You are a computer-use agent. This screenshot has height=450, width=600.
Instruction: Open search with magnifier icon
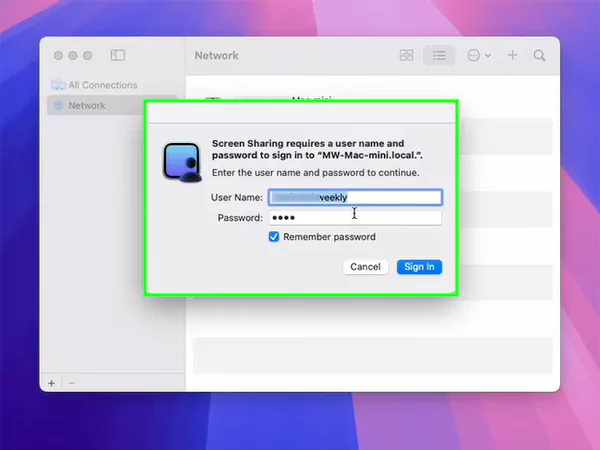pos(540,55)
